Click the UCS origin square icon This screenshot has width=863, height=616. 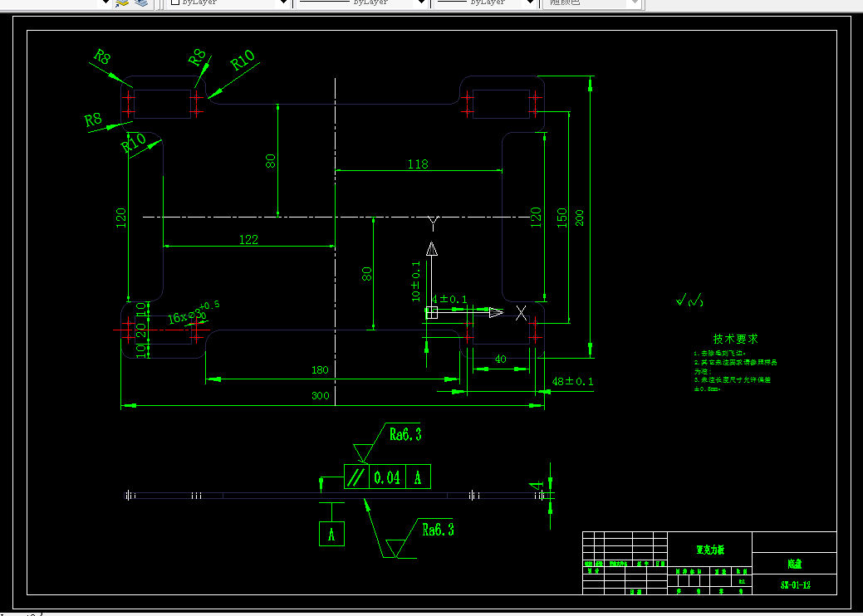(x=432, y=313)
